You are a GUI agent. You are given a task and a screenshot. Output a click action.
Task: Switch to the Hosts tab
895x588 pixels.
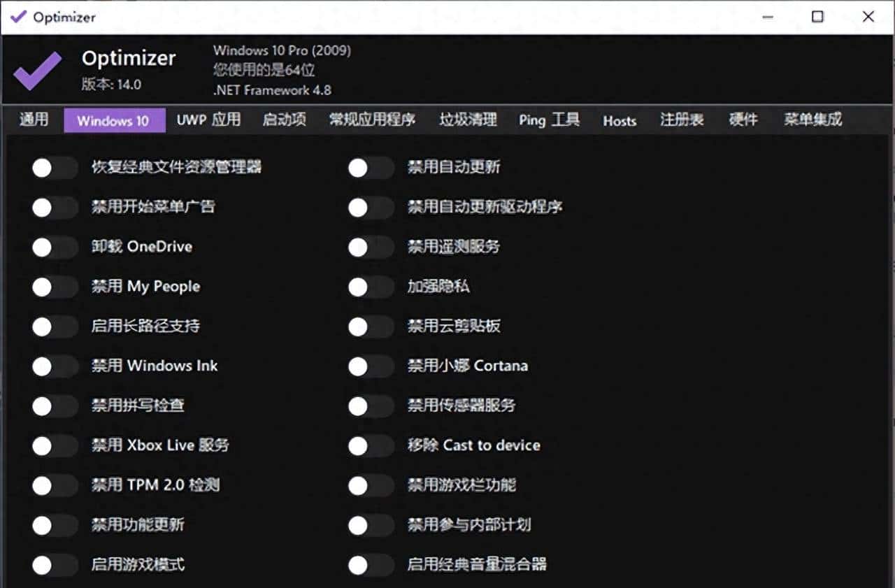click(x=619, y=120)
